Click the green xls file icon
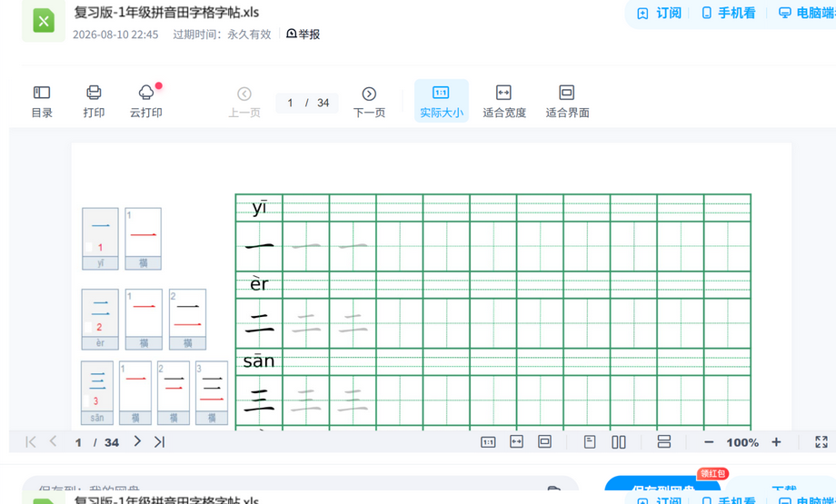Image resolution: width=836 pixels, height=504 pixels. tap(44, 21)
